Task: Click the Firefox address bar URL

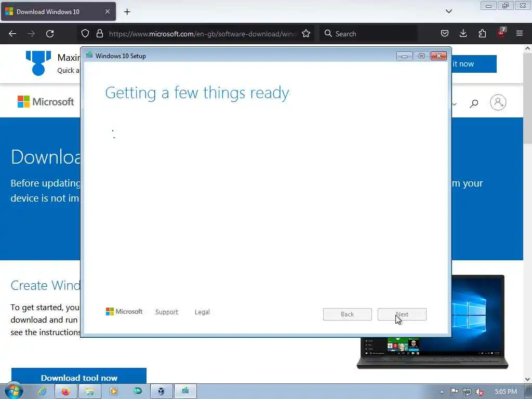Action: point(203,34)
